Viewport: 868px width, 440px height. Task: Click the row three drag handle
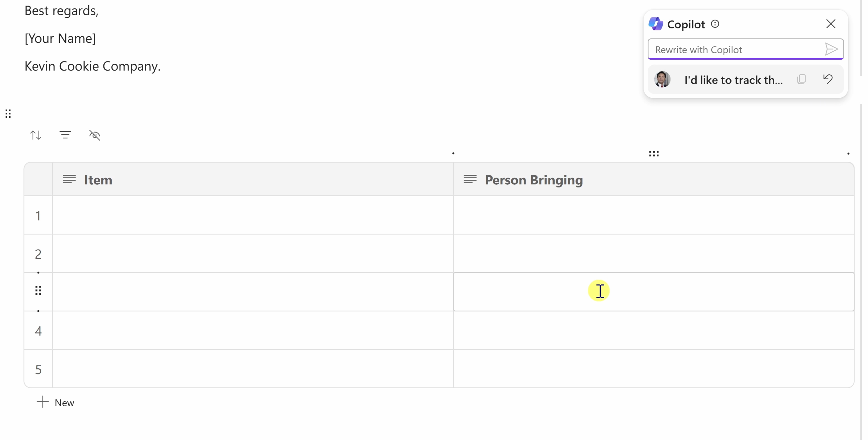pyautogui.click(x=38, y=290)
